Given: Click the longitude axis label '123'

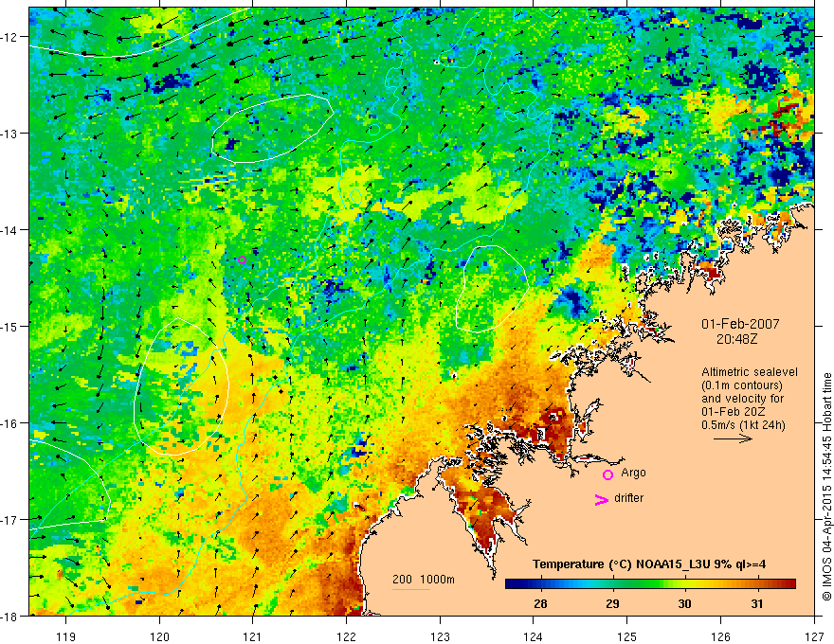Looking at the screenshot, I should tap(440, 636).
